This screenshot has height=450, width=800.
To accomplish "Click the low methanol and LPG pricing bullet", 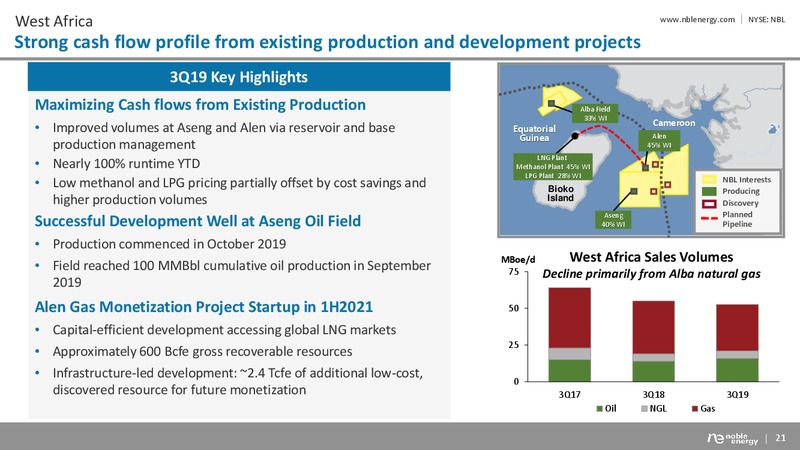I will coord(239,191).
